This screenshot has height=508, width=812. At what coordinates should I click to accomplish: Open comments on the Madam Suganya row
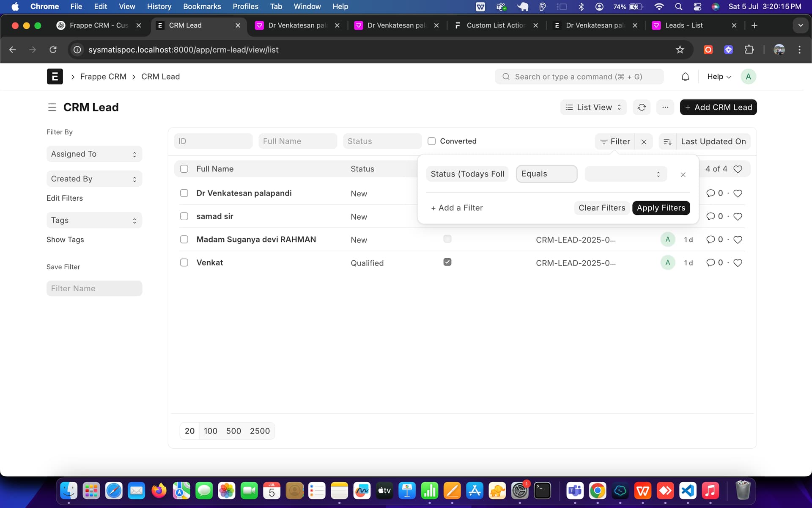[715, 240]
